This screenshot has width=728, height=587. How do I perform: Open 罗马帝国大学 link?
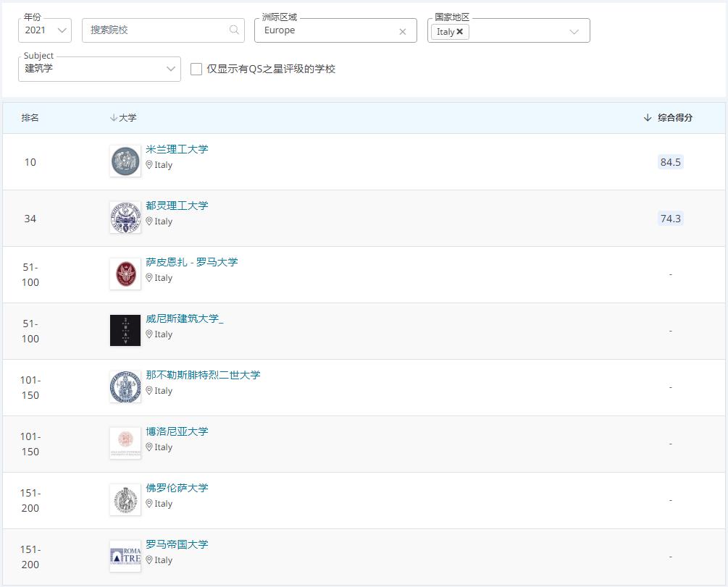[177, 544]
